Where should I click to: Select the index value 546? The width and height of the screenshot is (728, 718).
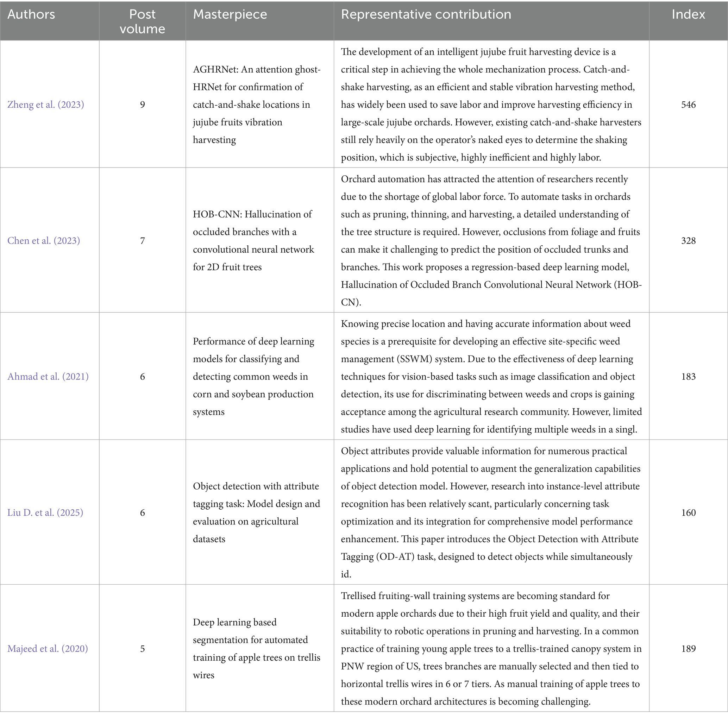pyautogui.click(x=689, y=104)
